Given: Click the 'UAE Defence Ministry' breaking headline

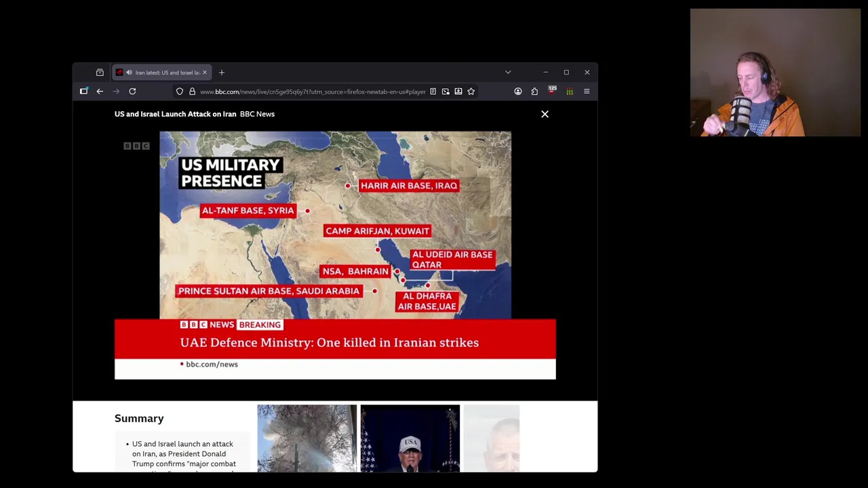Looking at the screenshot, I should [x=330, y=343].
